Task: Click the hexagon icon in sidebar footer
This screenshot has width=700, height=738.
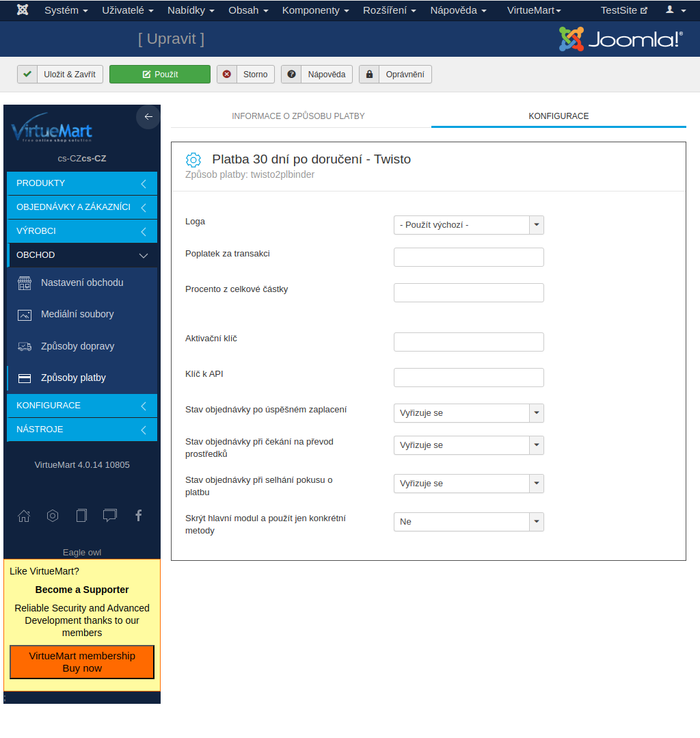Action: (x=53, y=516)
